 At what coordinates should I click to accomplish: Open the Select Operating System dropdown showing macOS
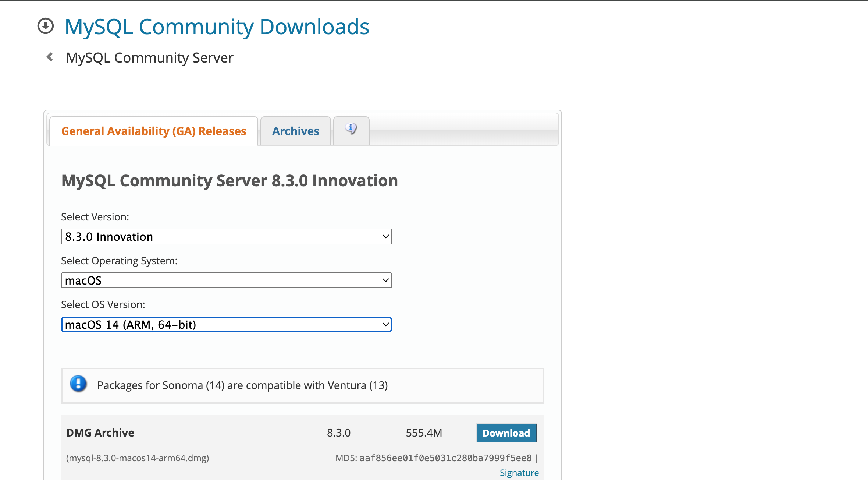point(227,280)
